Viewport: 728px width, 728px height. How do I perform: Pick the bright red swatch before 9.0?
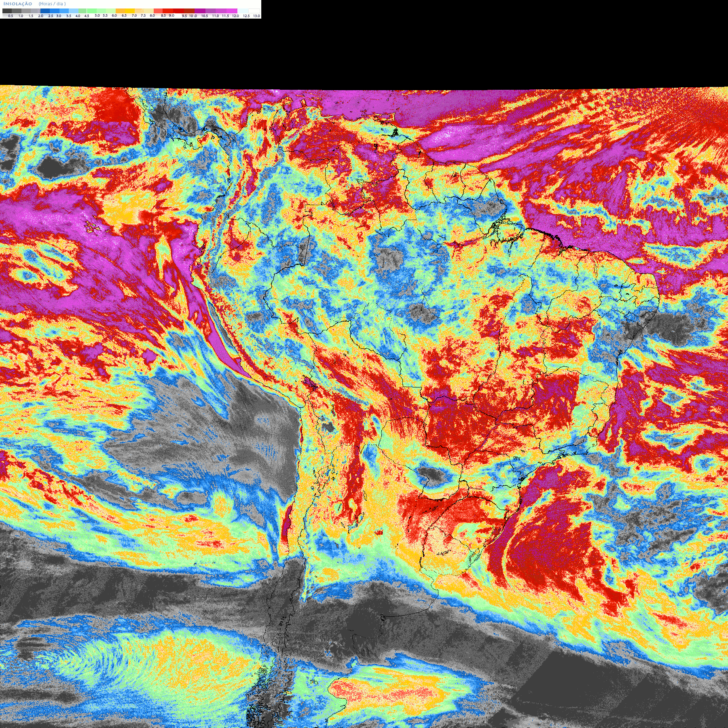point(168,11)
